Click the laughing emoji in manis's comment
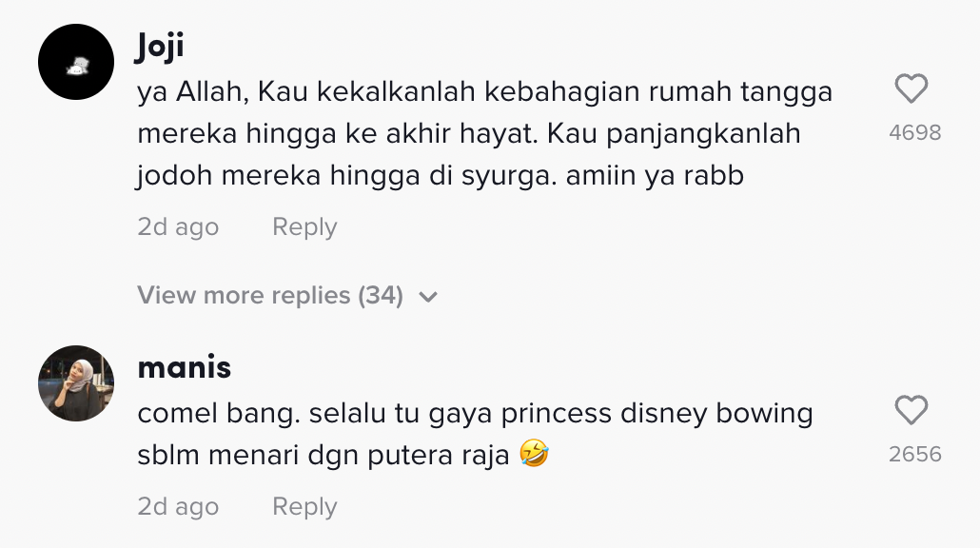 point(535,456)
